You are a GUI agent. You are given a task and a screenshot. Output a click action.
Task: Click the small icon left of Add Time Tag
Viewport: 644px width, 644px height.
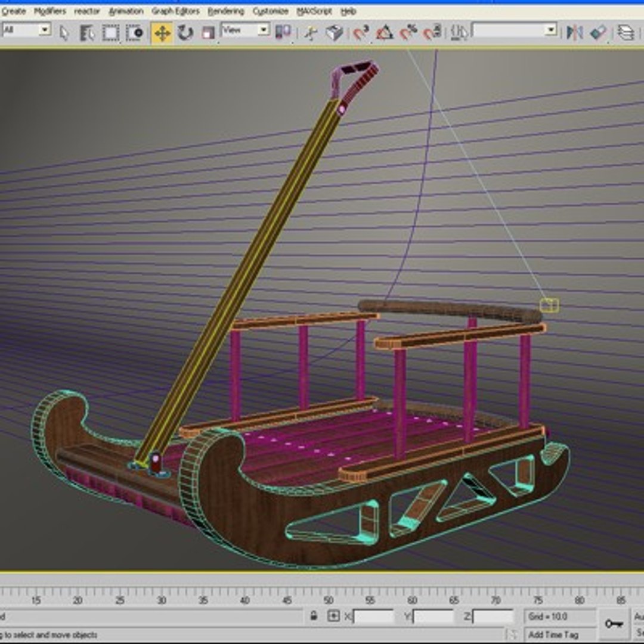point(512,634)
